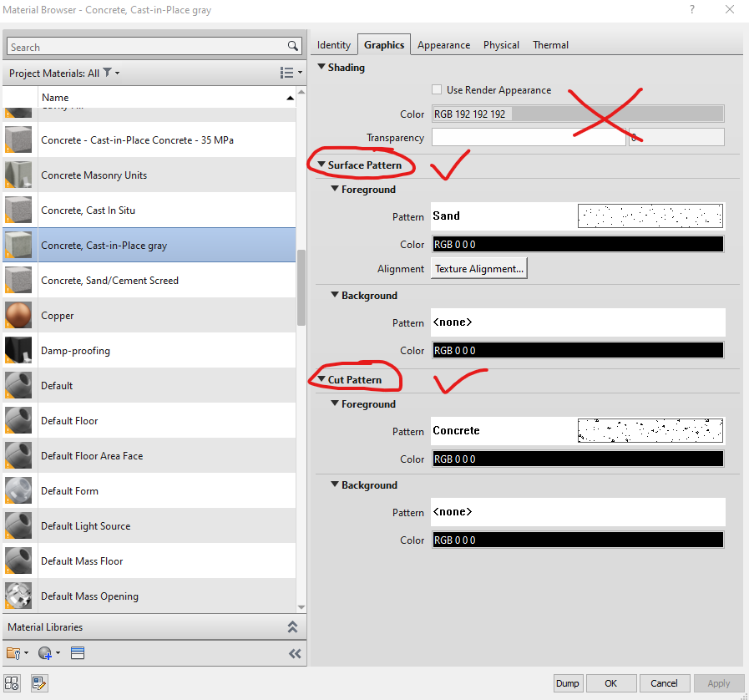
Task: Enable Use Render Appearance
Action: [436, 89]
